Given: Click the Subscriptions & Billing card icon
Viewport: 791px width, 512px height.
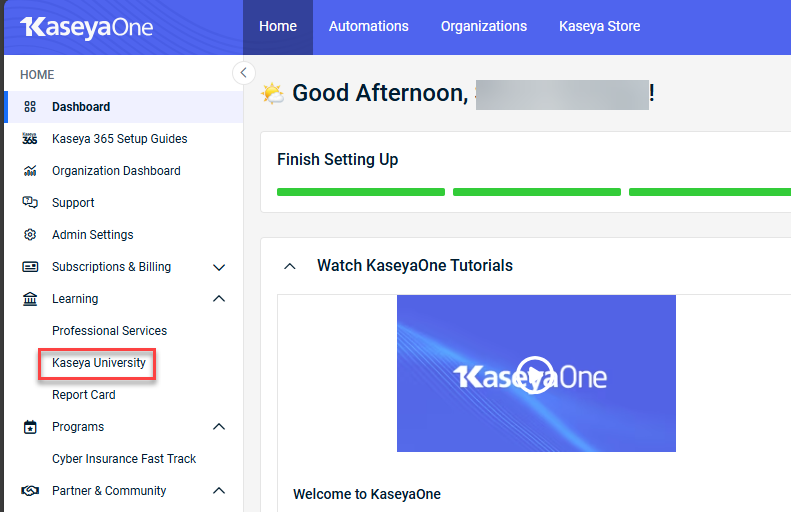Looking at the screenshot, I should point(30,267).
